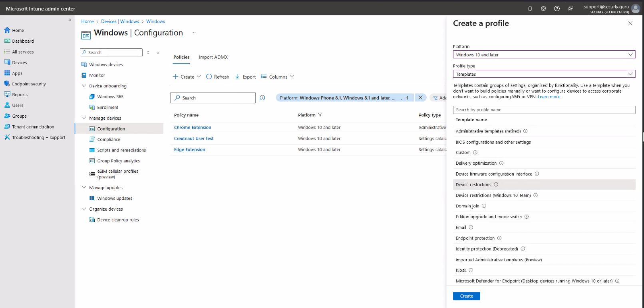Viewport: 644px width, 308px height.
Task: Go to Home in the breadcrumb
Action: coord(87,22)
